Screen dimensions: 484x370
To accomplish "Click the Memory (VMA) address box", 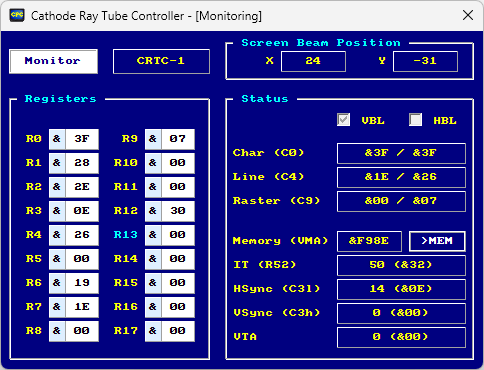I will [x=369, y=241].
